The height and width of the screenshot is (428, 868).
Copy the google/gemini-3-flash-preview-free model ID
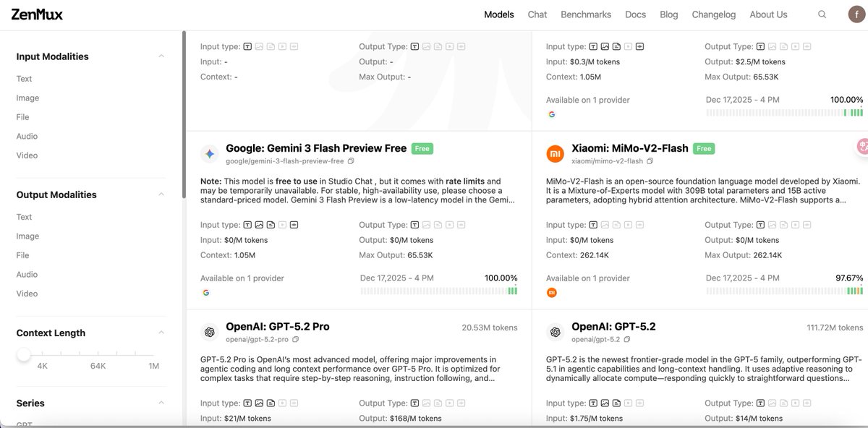pyautogui.click(x=351, y=161)
